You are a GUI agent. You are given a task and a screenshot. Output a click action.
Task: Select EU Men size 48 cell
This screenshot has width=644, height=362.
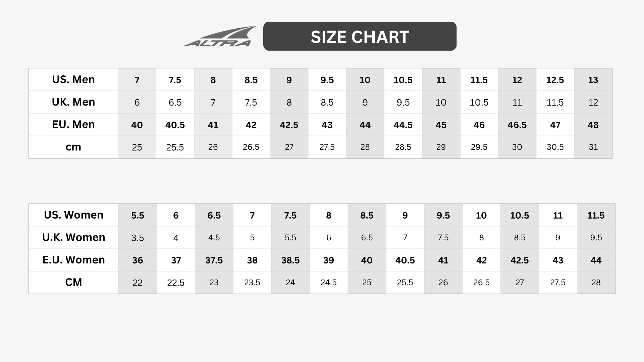pyautogui.click(x=593, y=125)
